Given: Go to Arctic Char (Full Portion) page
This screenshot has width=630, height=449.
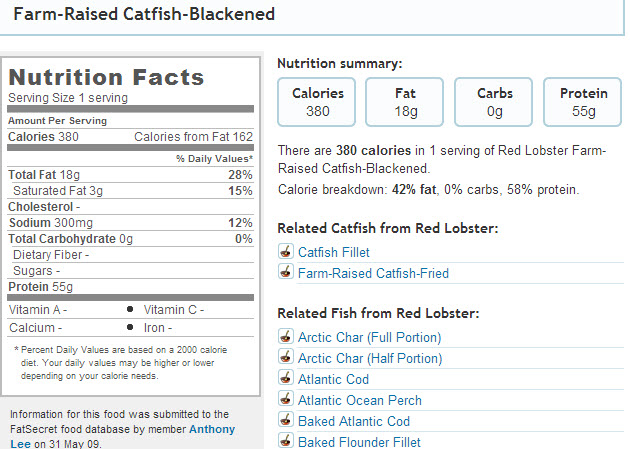Looking at the screenshot, I should [369, 337].
